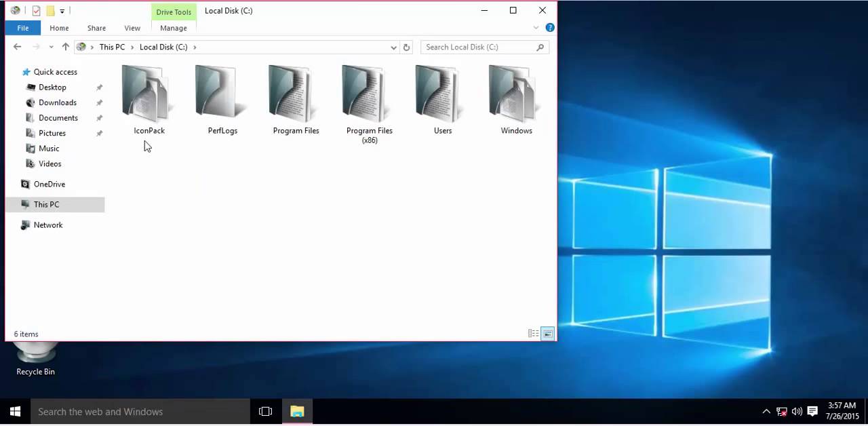
Task: Switch to large thumbnails view
Action: point(547,333)
